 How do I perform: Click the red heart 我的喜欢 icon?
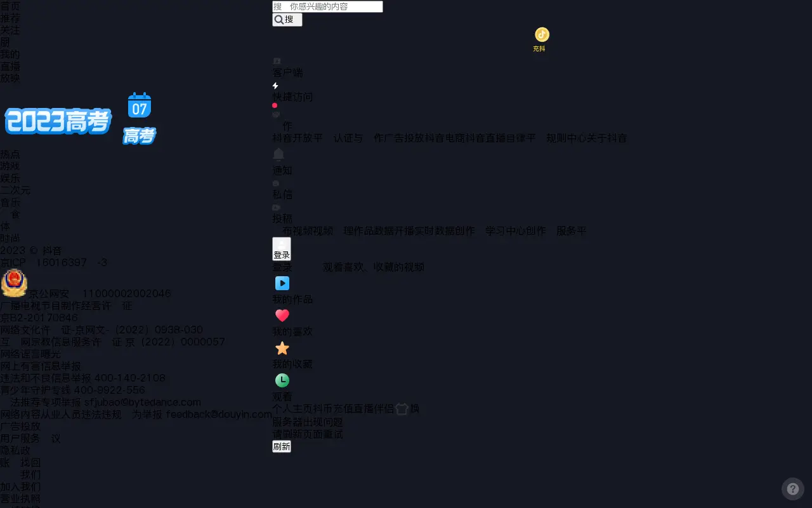pyautogui.click(x=282, y=316)
